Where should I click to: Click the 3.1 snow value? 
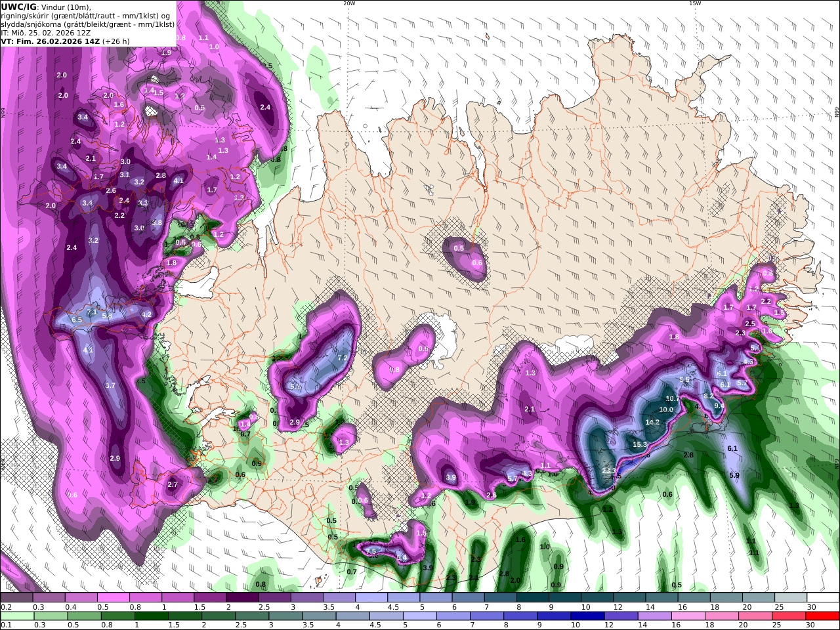tap(125, 175)
